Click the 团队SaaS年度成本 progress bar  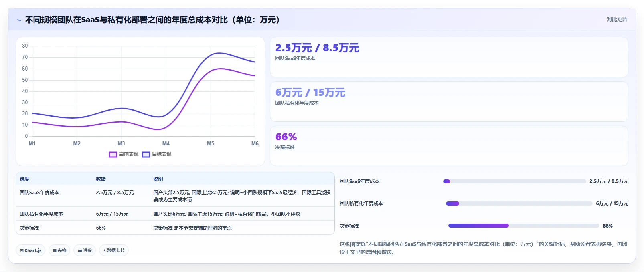514,181
